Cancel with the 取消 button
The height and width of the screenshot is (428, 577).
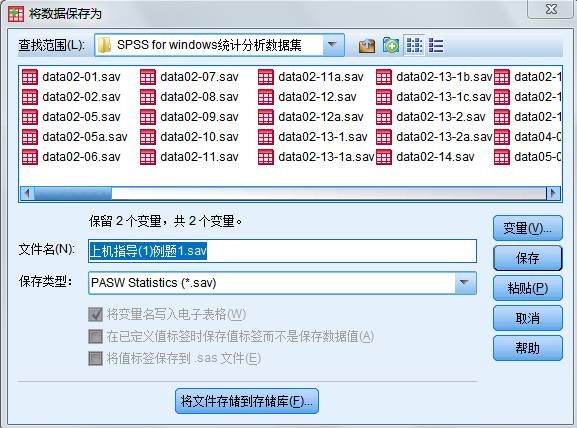[x=528, y=318]
